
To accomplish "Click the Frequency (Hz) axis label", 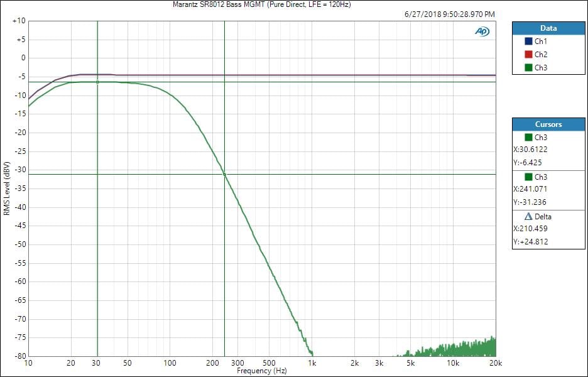I will pos(262,371).
